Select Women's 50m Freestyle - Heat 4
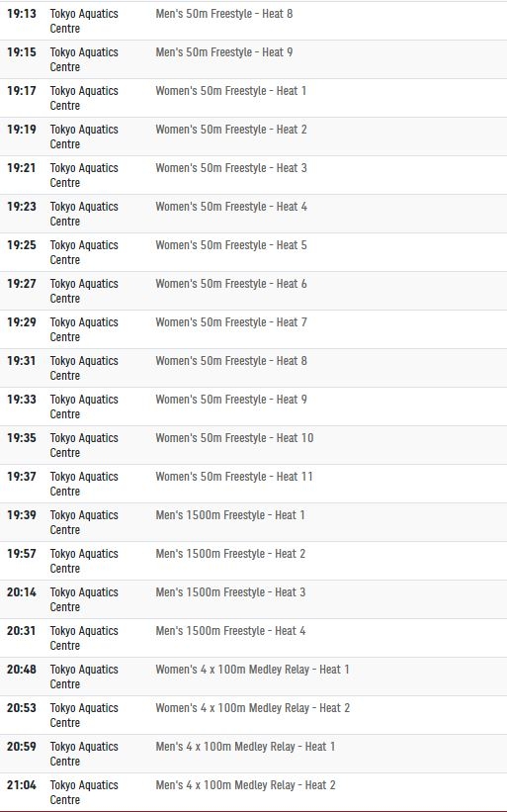The height and width of the screenshot is (812, 507). pyautogui.click(x=231, y=207)
